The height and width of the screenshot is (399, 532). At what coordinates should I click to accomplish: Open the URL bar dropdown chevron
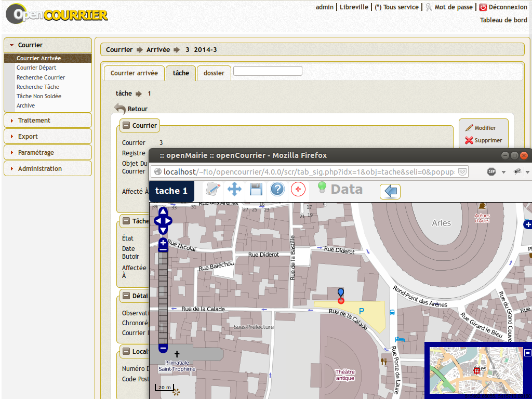pyautogui.click(x=462, y=172)
